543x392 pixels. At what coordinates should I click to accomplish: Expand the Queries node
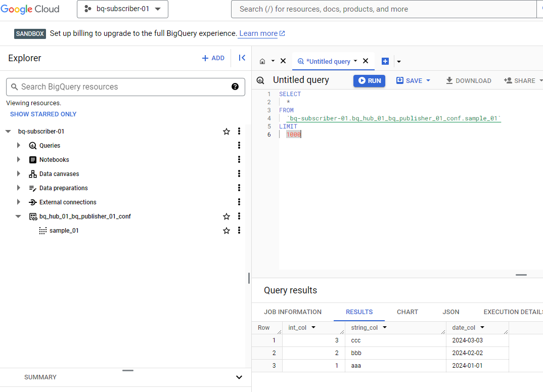point(19,146)
